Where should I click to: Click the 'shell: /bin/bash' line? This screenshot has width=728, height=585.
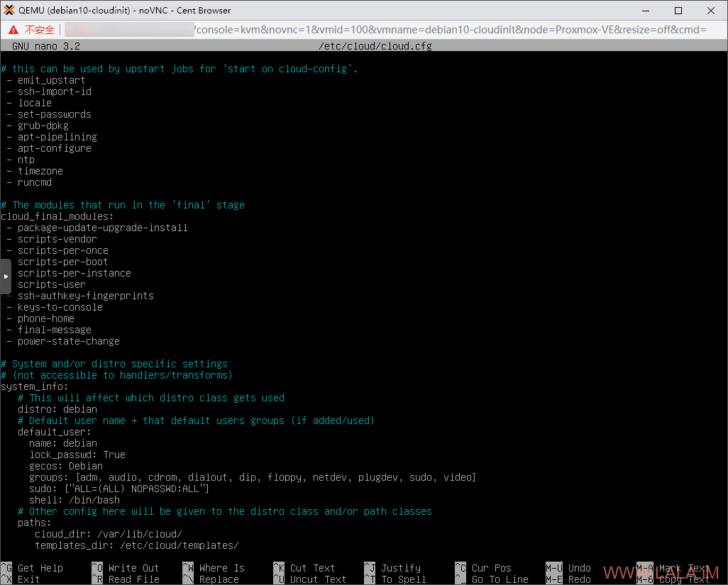pyautogui.click(x=75, y=500)
